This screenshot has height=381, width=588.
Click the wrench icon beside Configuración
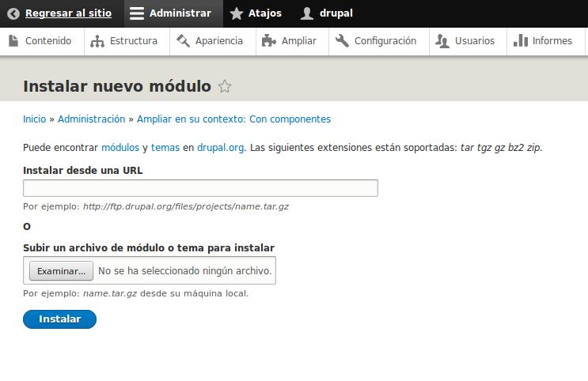[x=342, y=41]
